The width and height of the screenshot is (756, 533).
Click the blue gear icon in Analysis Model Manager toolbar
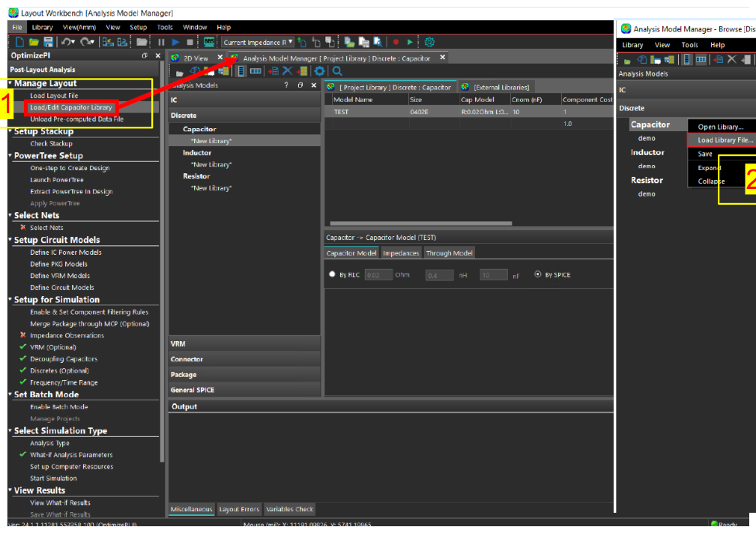click(319, 71)
